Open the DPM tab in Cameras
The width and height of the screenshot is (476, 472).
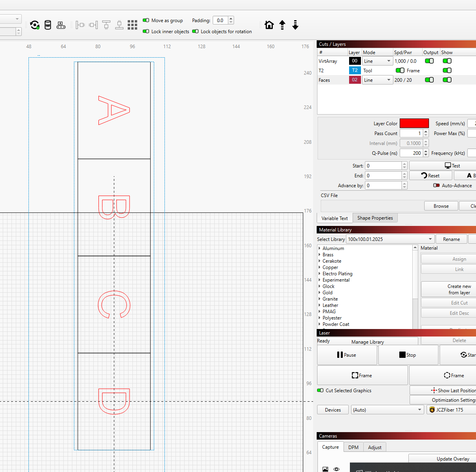click(353, 447)
